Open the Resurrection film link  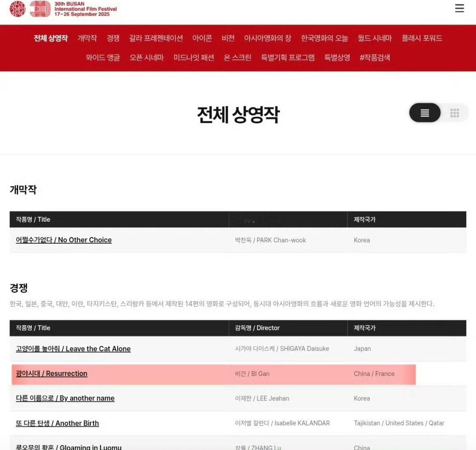(52, 374)
